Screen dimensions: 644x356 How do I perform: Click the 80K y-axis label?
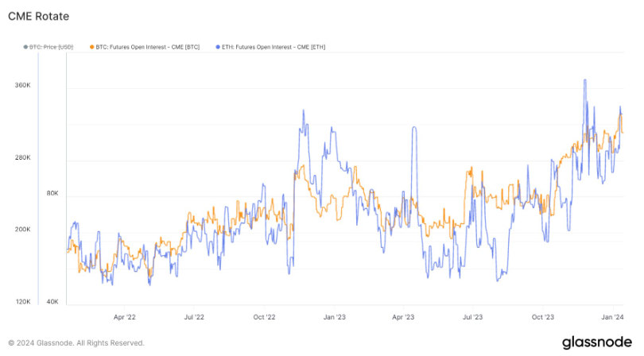point(52,193)
